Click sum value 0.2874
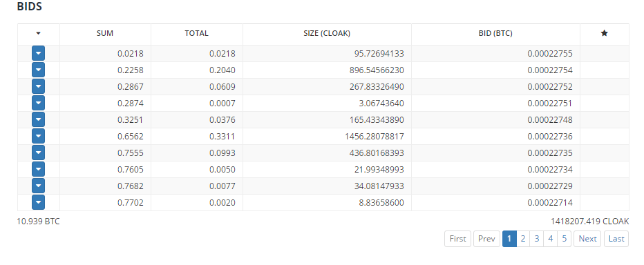This screenshot has height=265, width=644. (x=131, y=104)
